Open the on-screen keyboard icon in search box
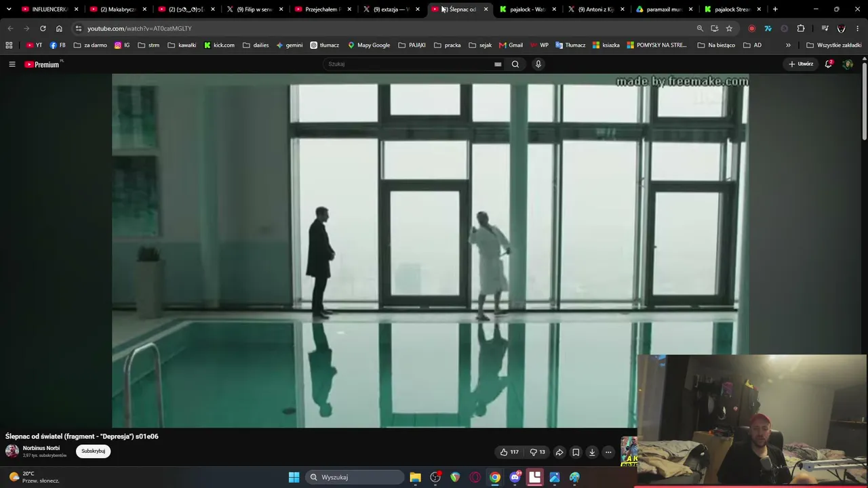868x488 pixels. [498, 64]
